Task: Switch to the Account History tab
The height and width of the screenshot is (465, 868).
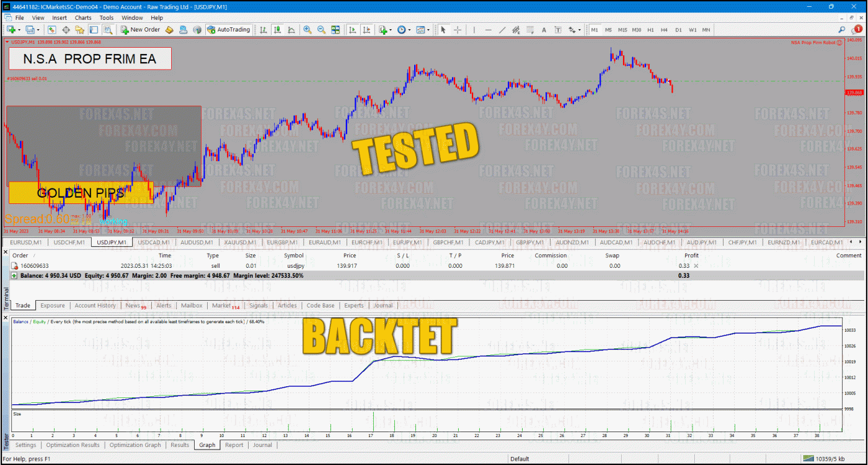Action: [x=95, y=306]
